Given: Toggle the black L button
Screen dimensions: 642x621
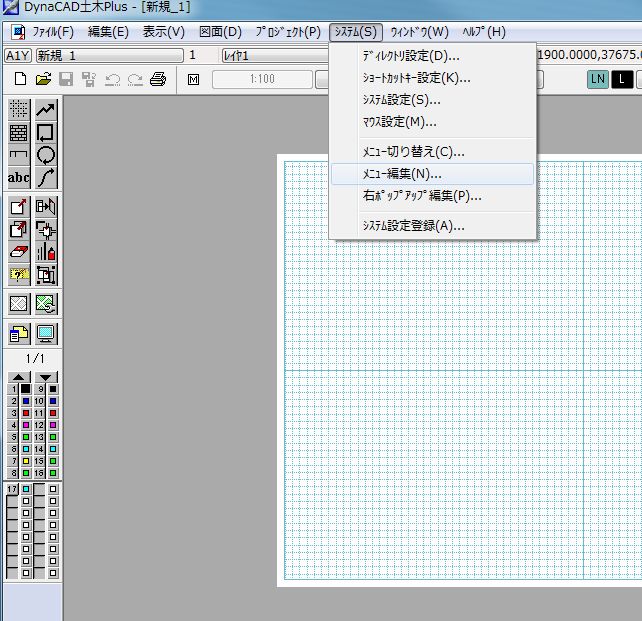Looking at the screenshot, I should point(622,79).
